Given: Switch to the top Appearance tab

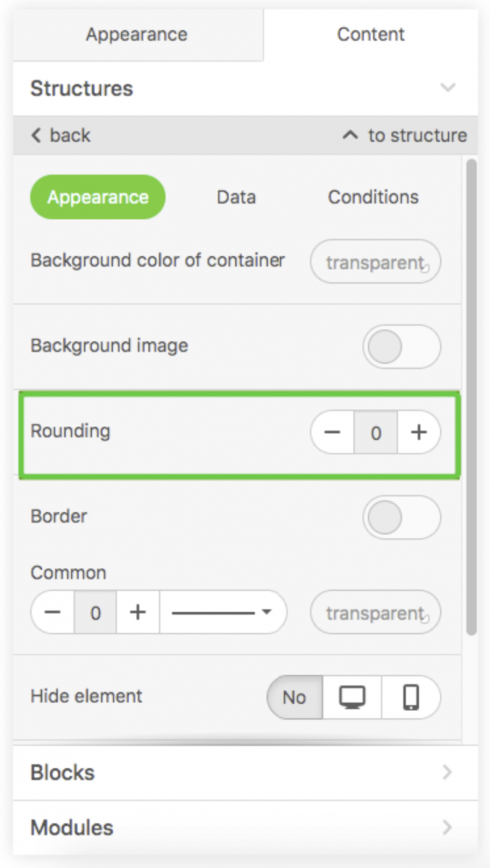Looking at the screenshot, I should point(137,34).
